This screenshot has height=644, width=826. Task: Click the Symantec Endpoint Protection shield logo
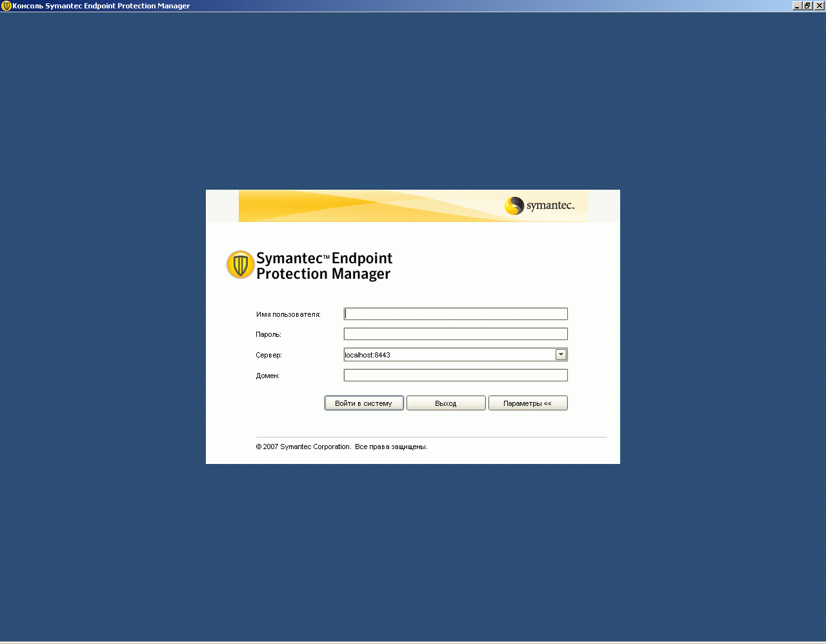tap(240, 265)
